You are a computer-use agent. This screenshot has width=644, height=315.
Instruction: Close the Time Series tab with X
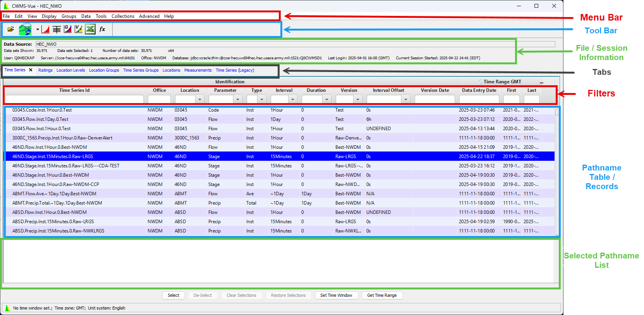click(31, 70)
